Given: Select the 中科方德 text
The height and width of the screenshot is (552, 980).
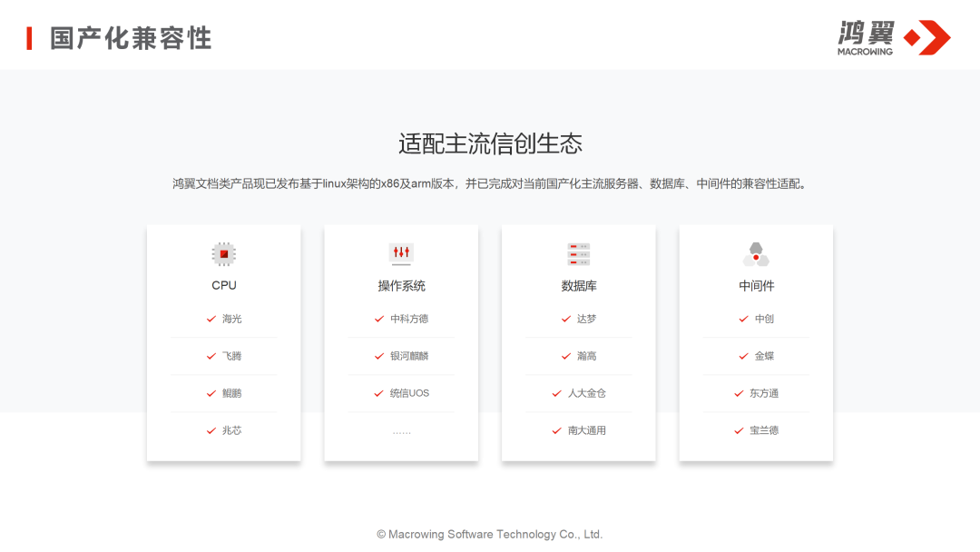Looking at the screenshot, I should coord(409,319).
